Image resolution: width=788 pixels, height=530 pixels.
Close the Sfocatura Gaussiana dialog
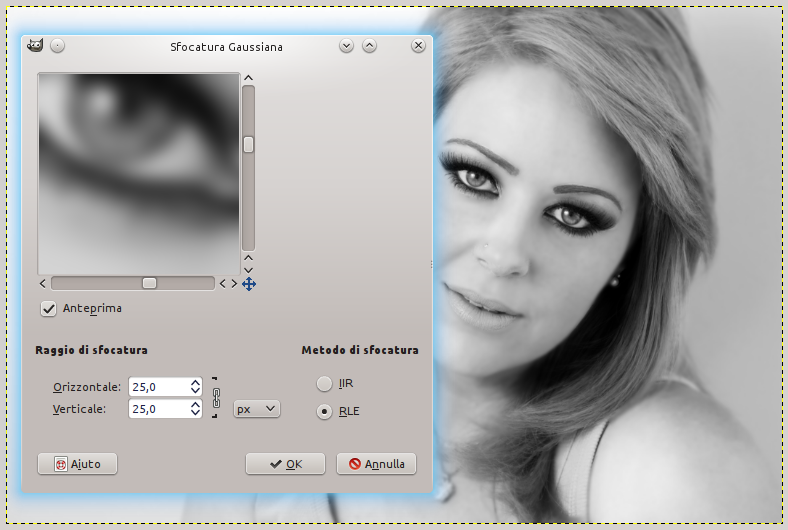click(418, 46)
